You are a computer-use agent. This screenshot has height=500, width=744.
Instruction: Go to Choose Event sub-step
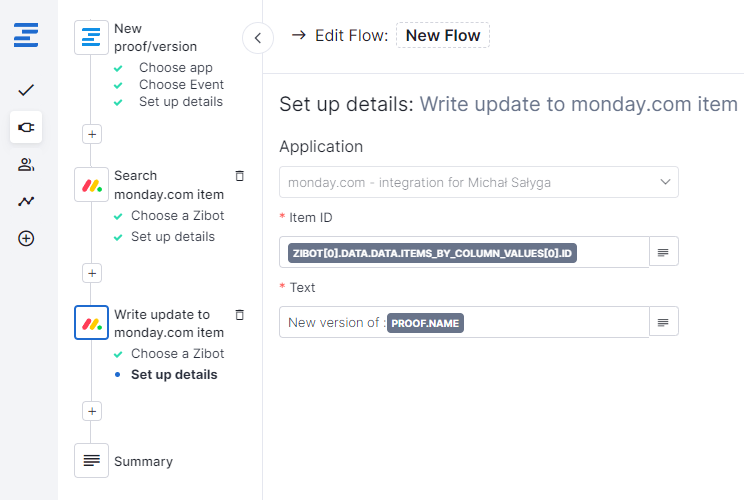(x=181, y=85)
